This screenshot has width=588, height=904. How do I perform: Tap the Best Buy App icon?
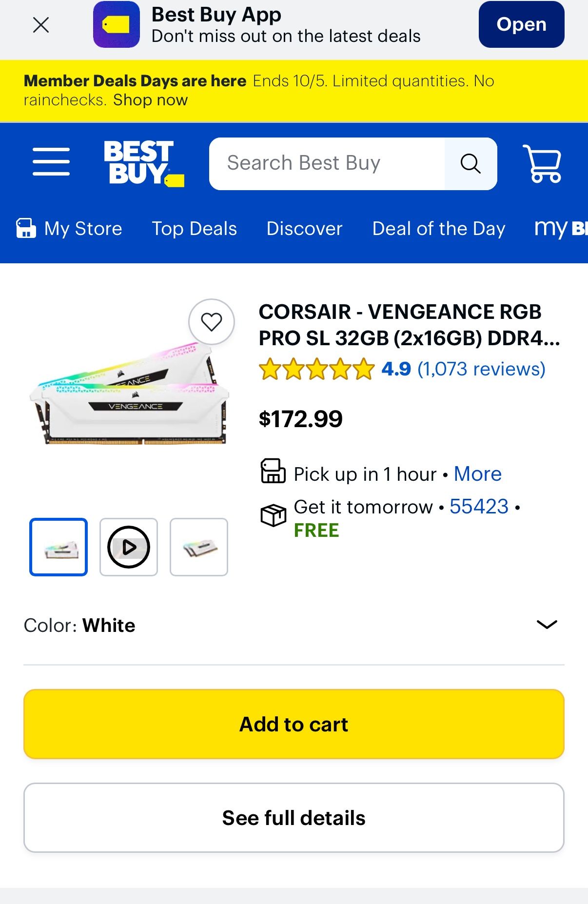pos(117,24)
